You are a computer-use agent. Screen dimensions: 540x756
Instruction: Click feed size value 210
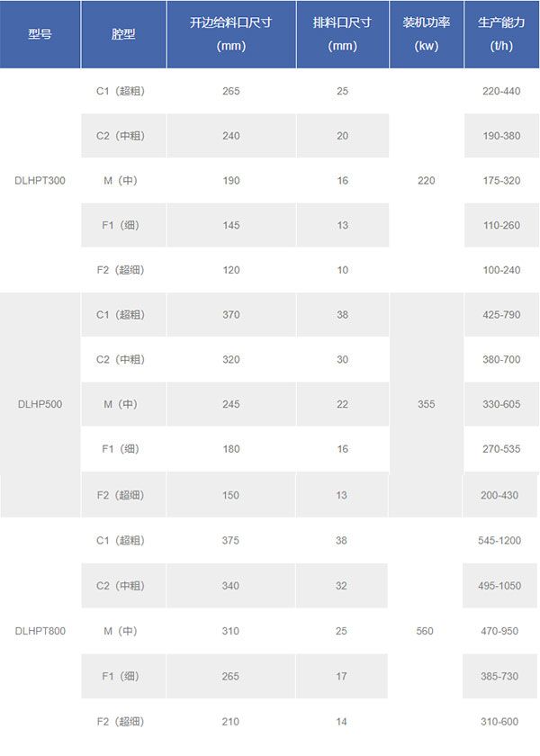[x=230, y=722]
